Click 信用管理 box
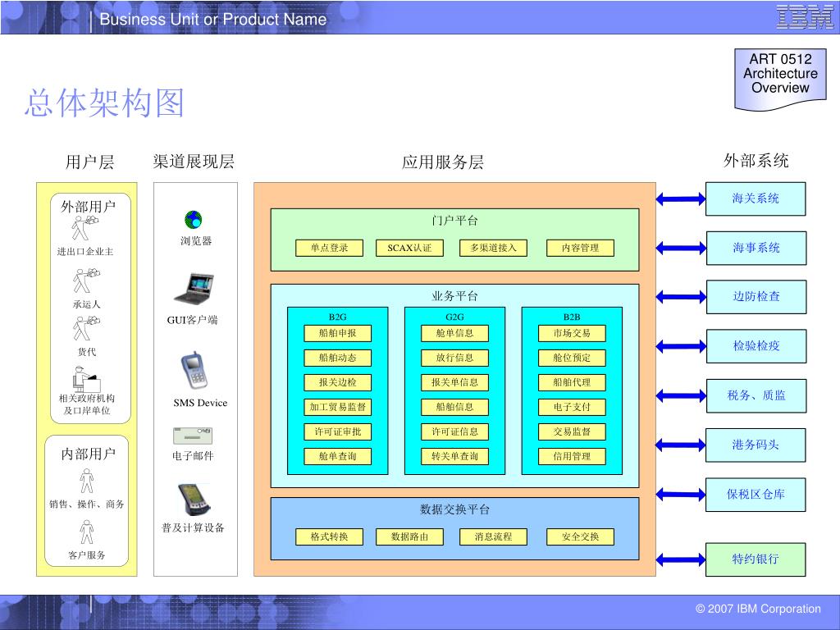The height and width of the screenshot is (630, 840). [x=572, y=456]
